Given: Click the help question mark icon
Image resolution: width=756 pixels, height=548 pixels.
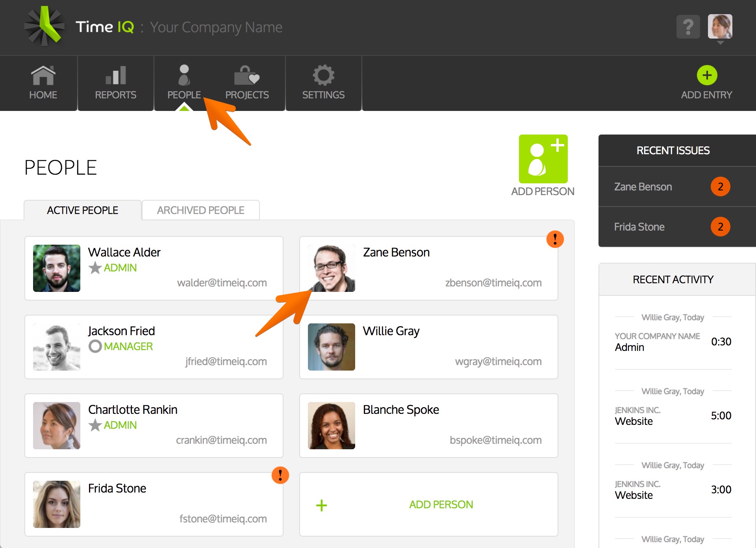Looking at the screenshot, I should [688, 27].
